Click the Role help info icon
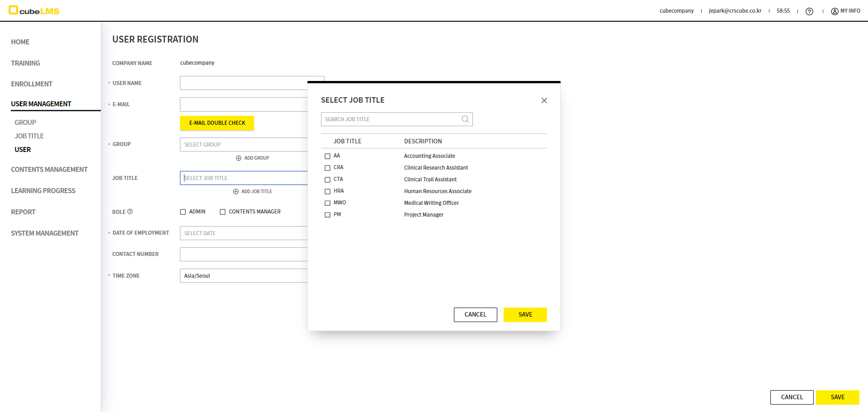868x412 pixels. 130,212
